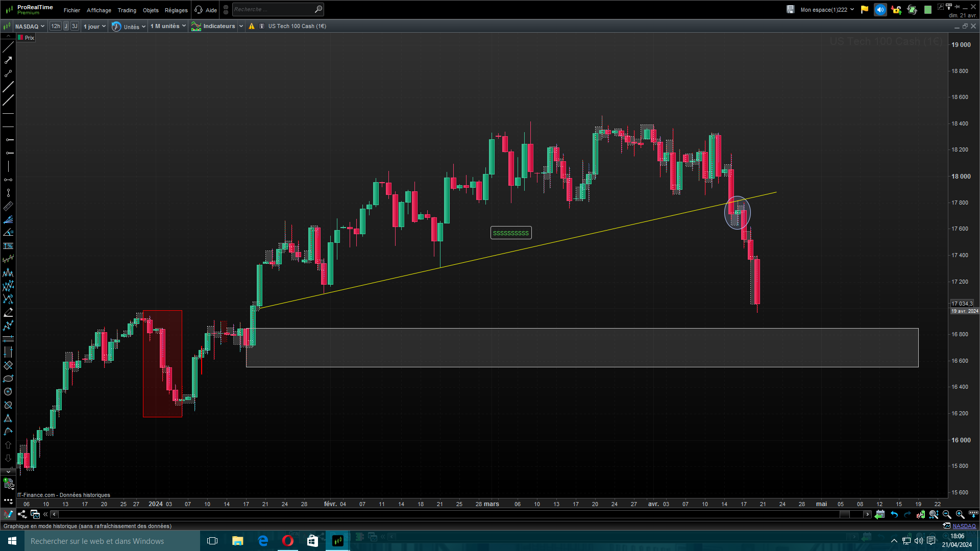The image size is (980, 551).
Task: Zoom in on the chart
Action: 960,514
